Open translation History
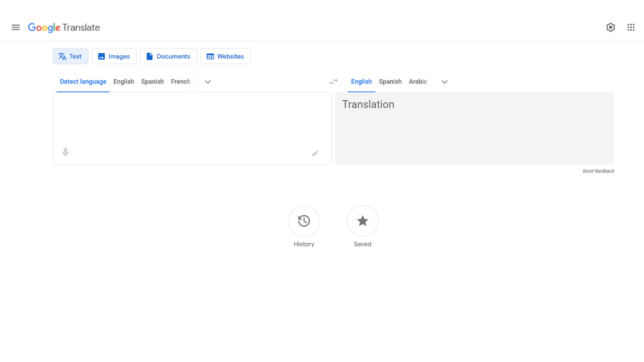 pyautogui.click(x=304, y=221)
